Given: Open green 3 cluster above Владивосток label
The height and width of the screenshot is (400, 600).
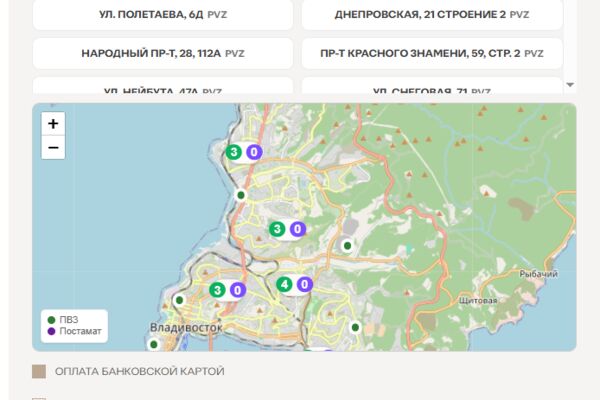Looking at the screenshot, I should [217, 290].
